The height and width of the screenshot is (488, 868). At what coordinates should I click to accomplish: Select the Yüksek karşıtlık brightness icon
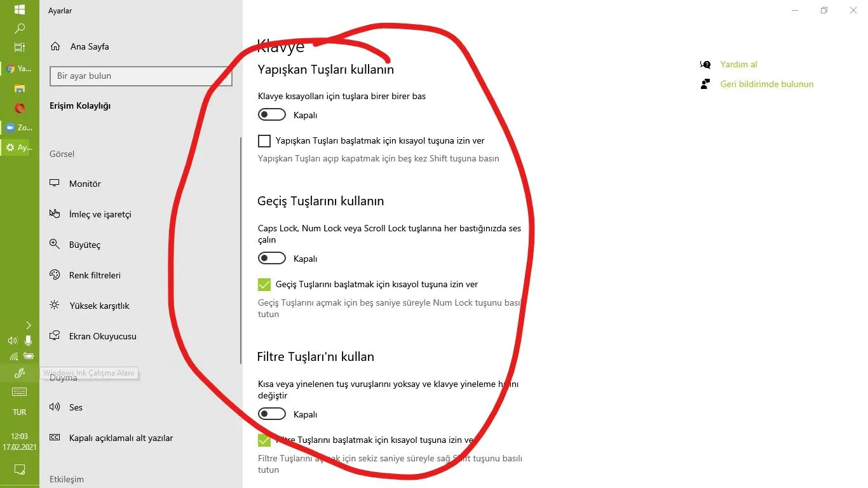click(x=55, y=306)
